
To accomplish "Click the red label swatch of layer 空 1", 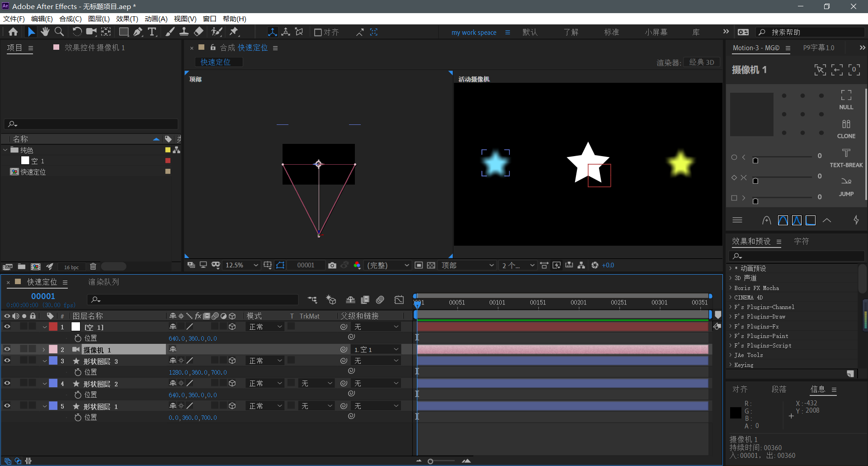I will pyautogui.click(x=53, y=327).
